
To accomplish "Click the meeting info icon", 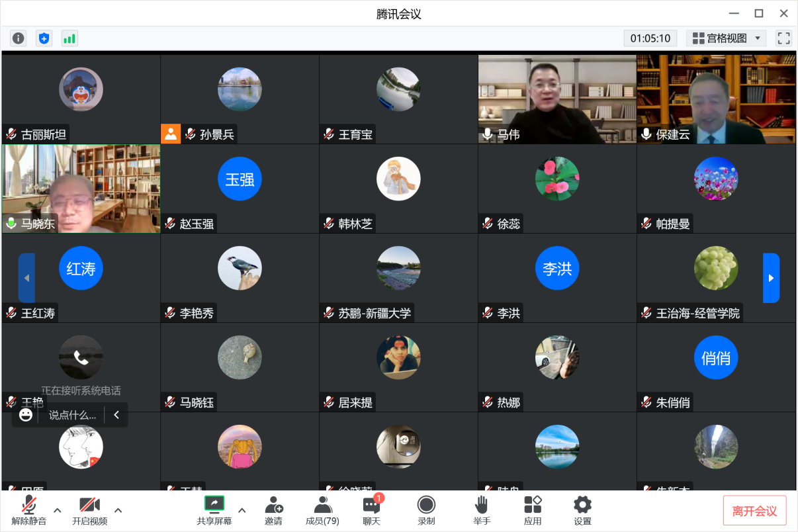I will click(x=19, y=38).
